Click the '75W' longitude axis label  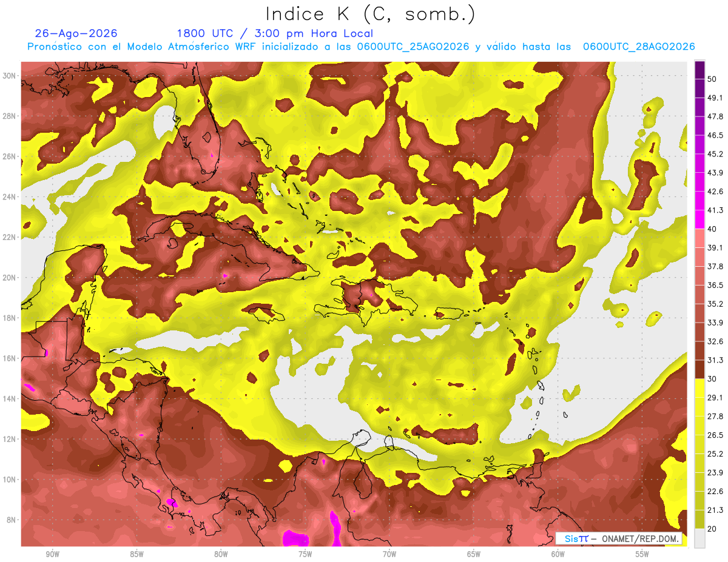[305, 554]
